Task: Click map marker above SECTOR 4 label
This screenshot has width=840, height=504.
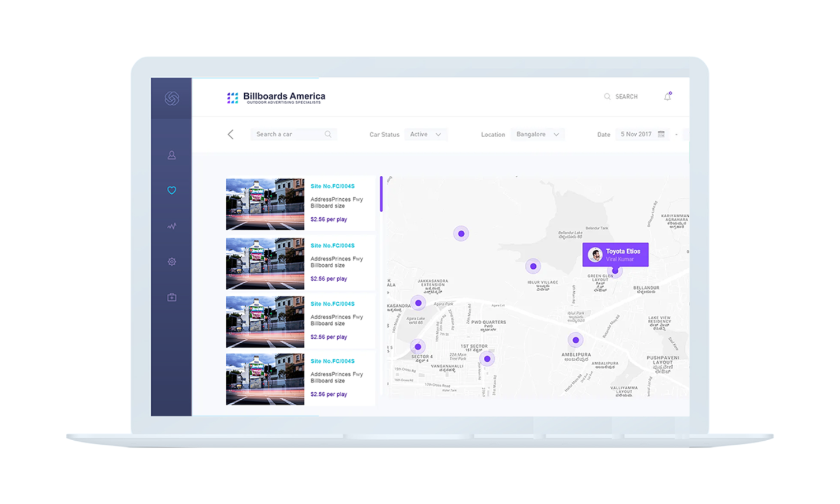Action: click(418, 347)
